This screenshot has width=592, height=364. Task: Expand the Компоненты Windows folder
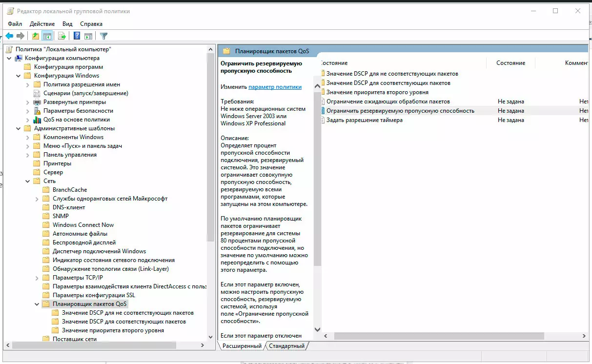click(x=28, y=137)
